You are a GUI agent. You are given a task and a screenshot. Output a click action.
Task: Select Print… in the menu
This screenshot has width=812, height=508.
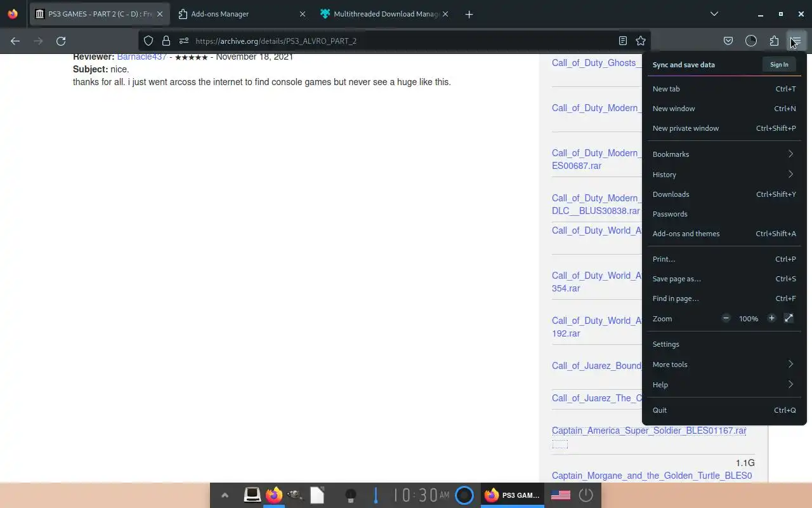click(724, 259)
